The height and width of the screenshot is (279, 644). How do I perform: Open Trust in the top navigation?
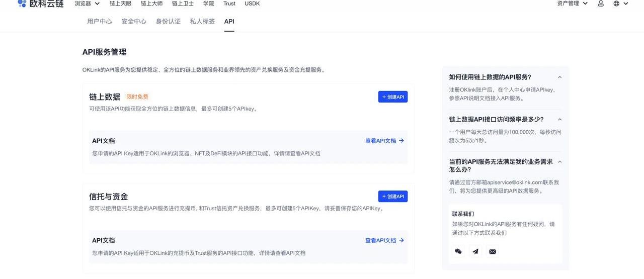point(229,4)
